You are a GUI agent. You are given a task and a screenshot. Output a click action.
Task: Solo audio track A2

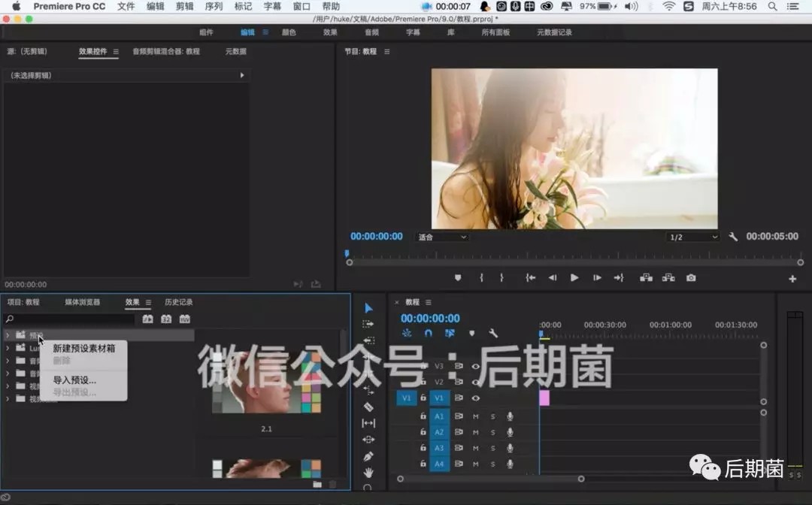493,432
